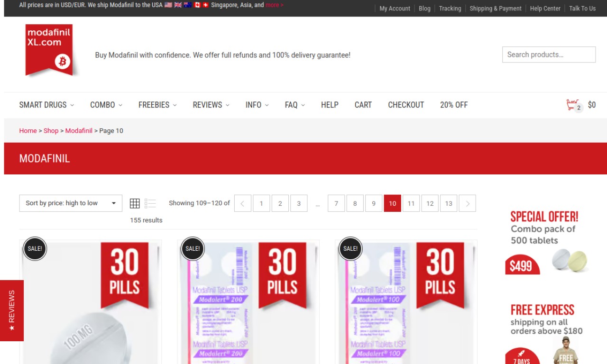607x364 pixels.
Task: Open the shopping cart icon
Action: pyautogui.click(x=574, y=105)
